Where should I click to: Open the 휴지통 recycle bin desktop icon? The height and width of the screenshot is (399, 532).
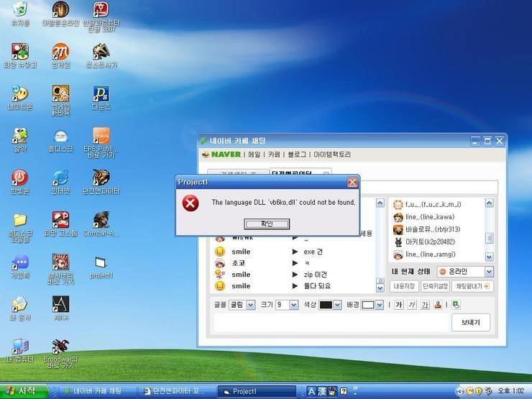coord(20,14)
